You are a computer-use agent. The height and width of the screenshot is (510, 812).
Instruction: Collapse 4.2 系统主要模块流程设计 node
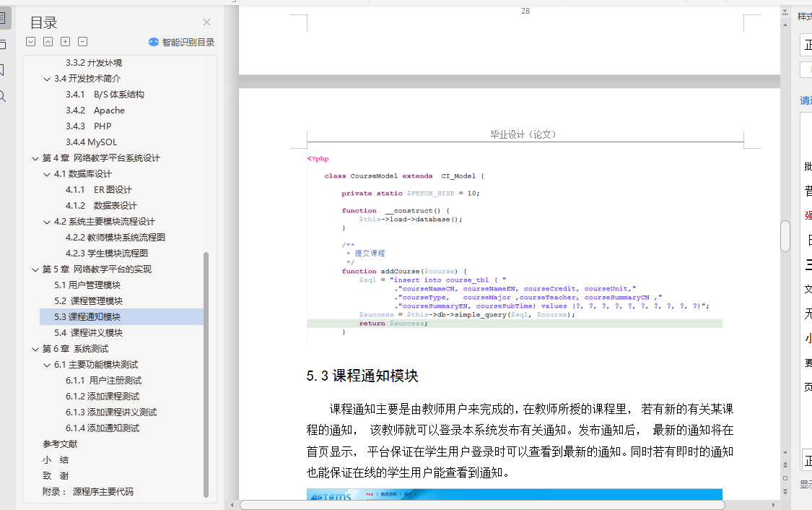tap(47, 222)
